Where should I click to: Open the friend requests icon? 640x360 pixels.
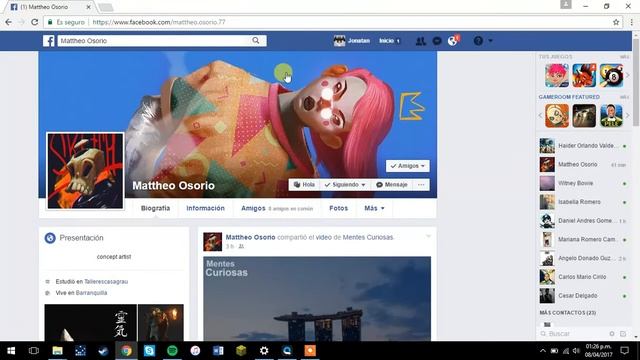click(420, 41)
